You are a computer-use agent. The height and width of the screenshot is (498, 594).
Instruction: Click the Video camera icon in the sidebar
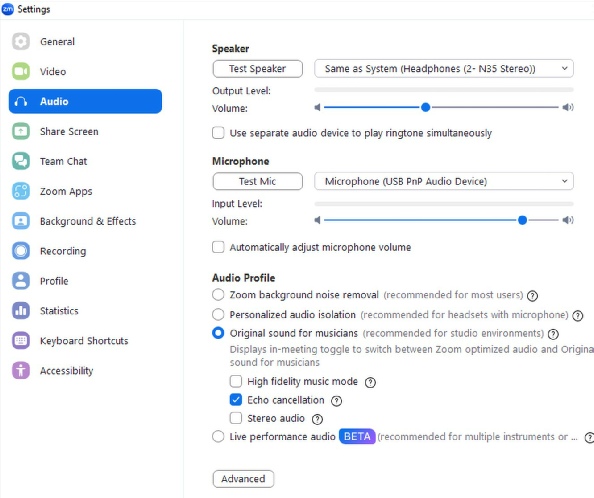coord(21,71)
